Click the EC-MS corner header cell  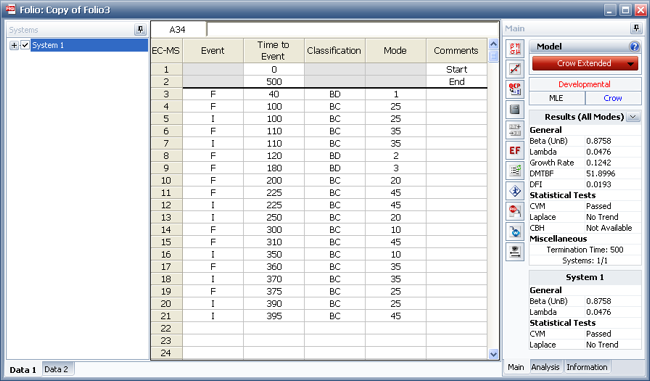pyautogui.click(x=166, y=51)
